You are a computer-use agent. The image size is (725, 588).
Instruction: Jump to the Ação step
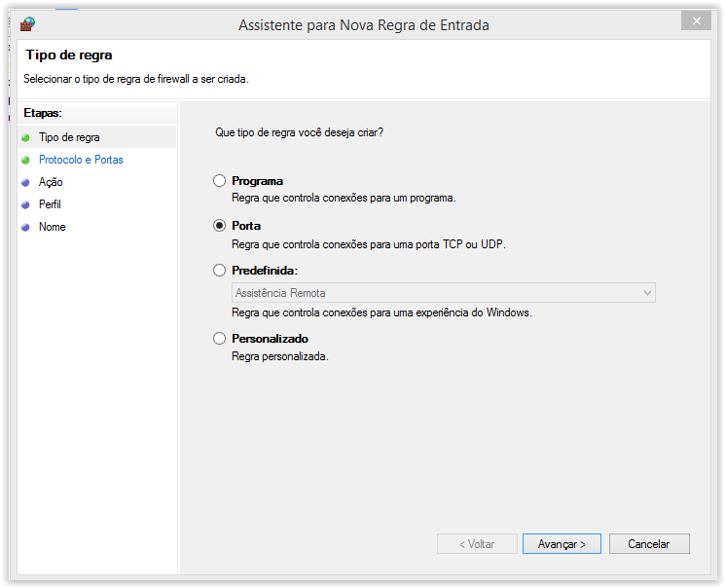tap(51, 182)
